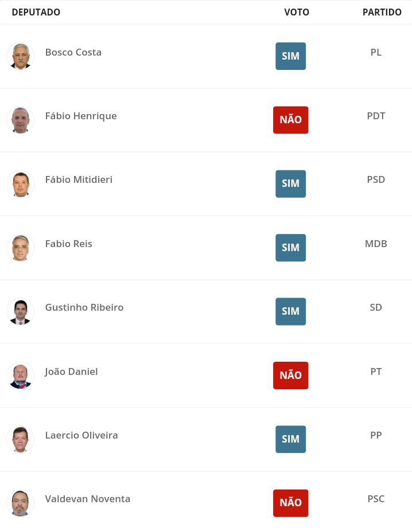Open the Fábio Mitidieri name link
412x532 pixels.
coord(79,179)
